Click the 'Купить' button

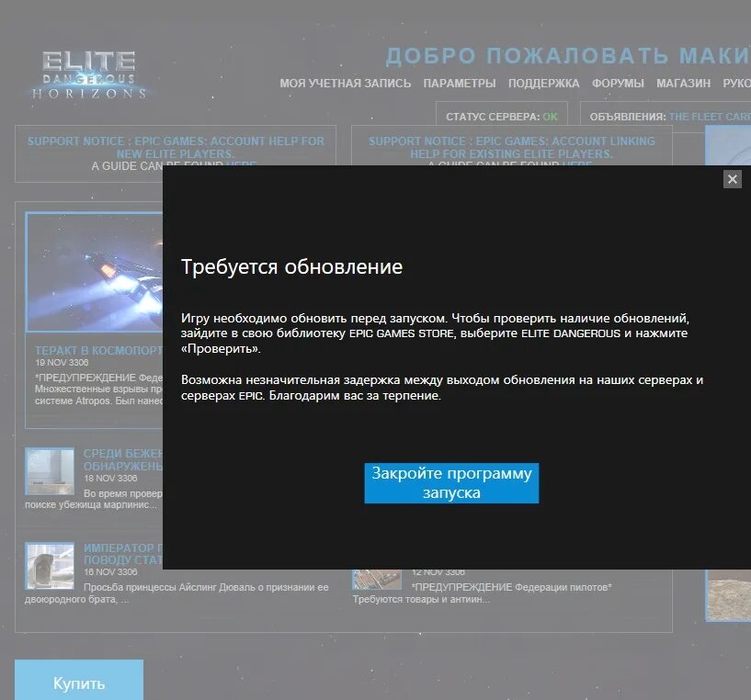click(79, 680)
